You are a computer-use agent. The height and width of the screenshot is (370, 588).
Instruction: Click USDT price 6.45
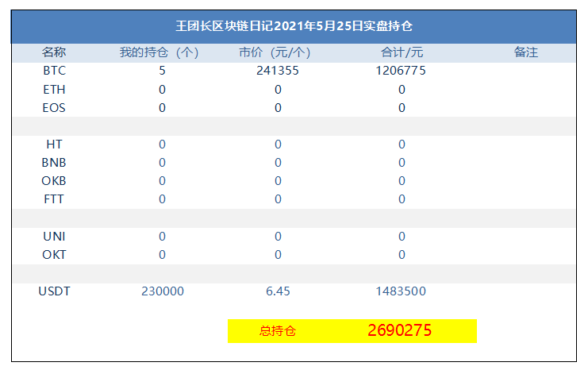point(278,291)
